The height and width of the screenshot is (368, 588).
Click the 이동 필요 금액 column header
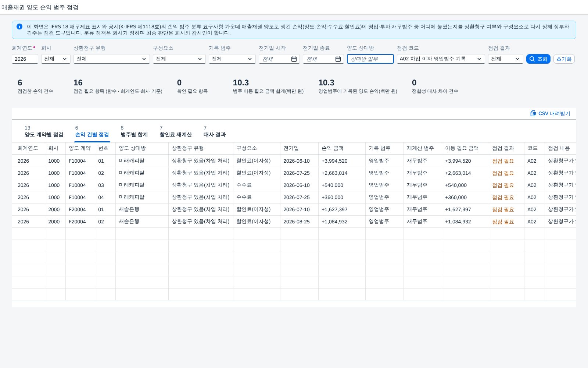click(x=465, y=148)
